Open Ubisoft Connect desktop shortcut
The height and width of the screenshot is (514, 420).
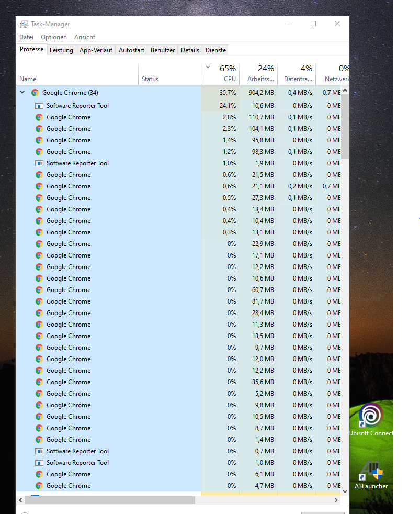(x=371, y=420)
